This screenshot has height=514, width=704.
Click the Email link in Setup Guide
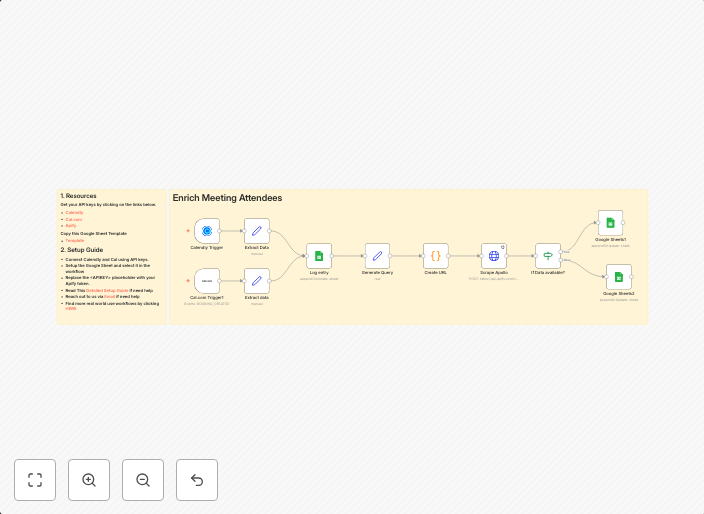point(110,297)
